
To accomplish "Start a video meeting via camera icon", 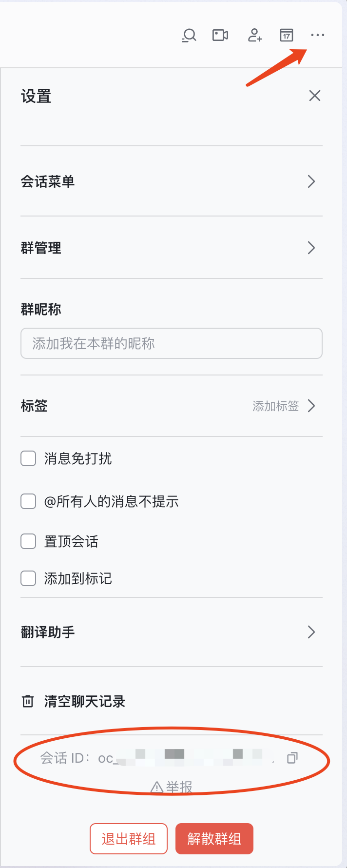I will [220, 35].
